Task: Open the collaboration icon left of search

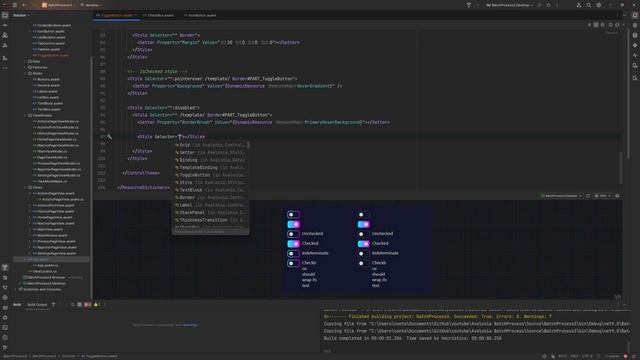Action: click(579, 5)
